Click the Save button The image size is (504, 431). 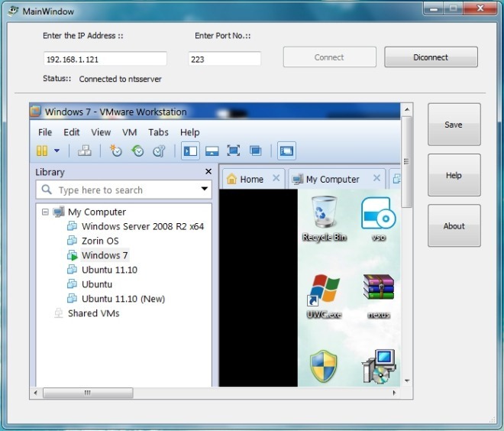[x=454, y=125]
